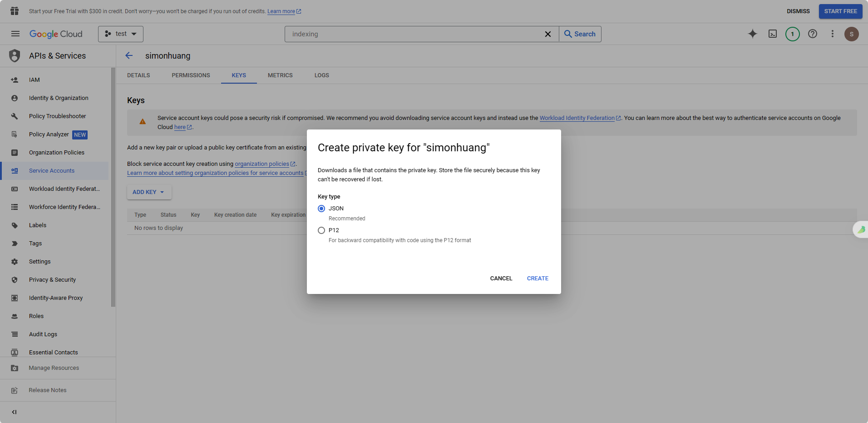868x423 pixels.
Task: Click the Google Cloud logo
Action: pyautogui.click(x=56, y=34)
